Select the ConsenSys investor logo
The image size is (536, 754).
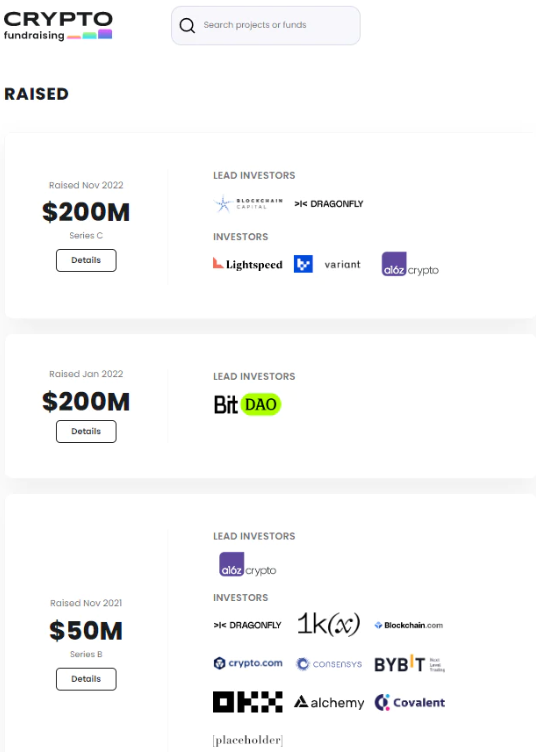tap(329, 664)
